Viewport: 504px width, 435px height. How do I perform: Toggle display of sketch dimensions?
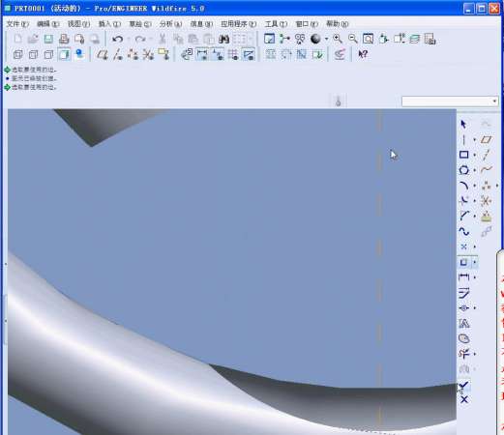(x=202, y=54)
